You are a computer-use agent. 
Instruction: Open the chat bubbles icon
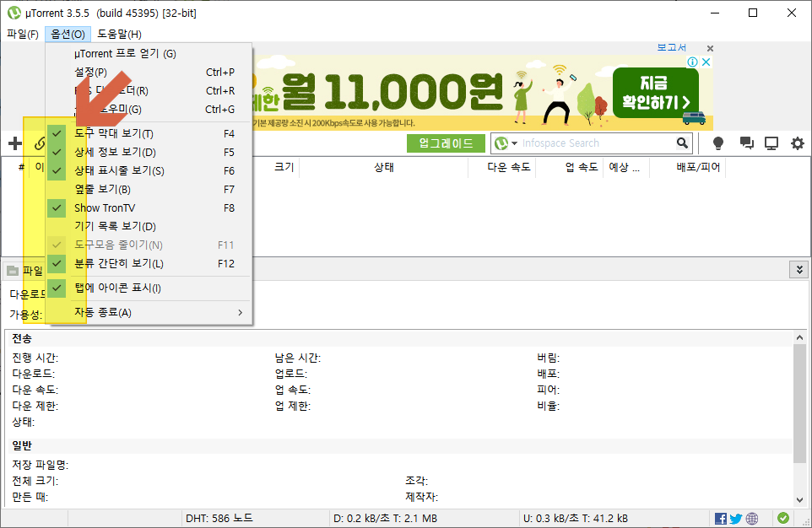point(746,143)
